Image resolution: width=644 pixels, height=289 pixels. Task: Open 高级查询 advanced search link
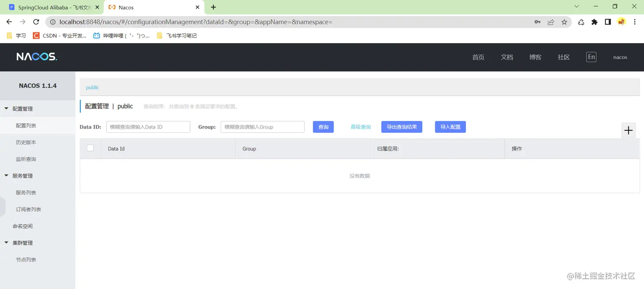(361, 127)
